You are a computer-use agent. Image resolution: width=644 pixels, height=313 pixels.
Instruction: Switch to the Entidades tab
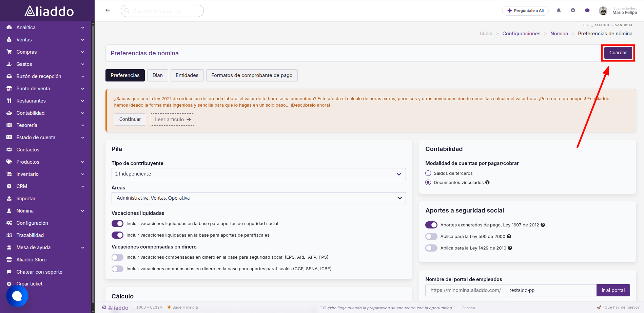point(187,75)
